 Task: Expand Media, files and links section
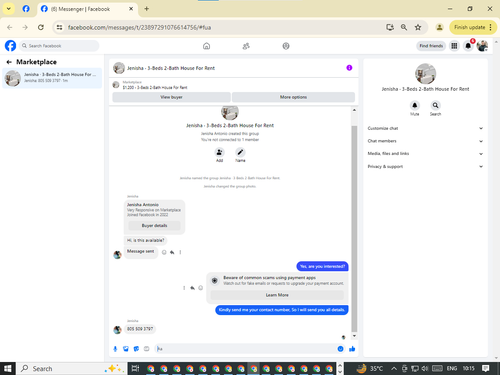click(x=425, y=154)
